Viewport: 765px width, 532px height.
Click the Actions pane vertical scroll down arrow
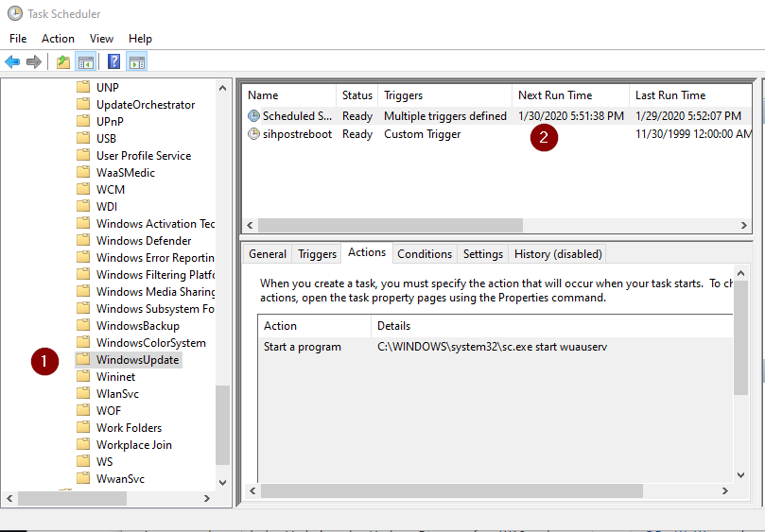click(740, 474)
